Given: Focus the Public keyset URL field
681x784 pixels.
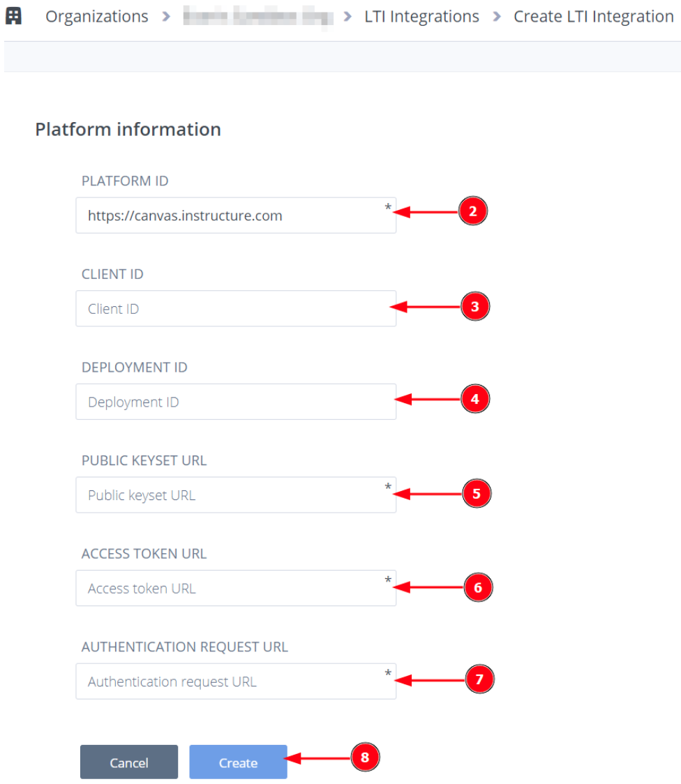Looking at the screenshot, I should [236, 495].
